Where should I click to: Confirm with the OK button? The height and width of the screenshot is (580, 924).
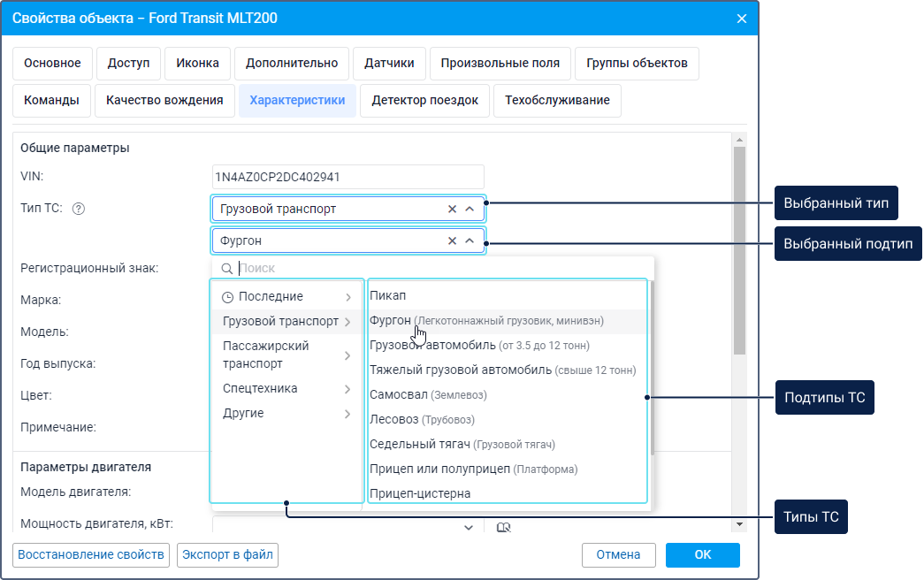tap(702, 554)
